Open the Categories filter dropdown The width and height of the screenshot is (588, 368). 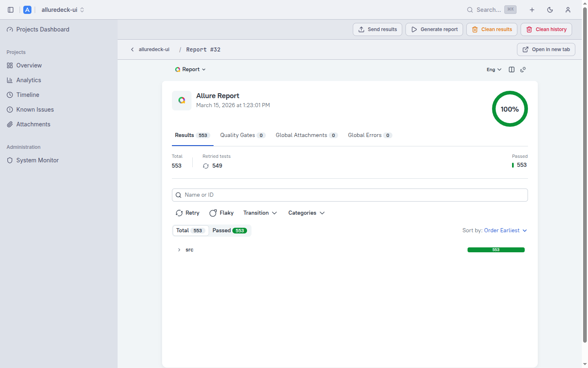coord(306,213)
